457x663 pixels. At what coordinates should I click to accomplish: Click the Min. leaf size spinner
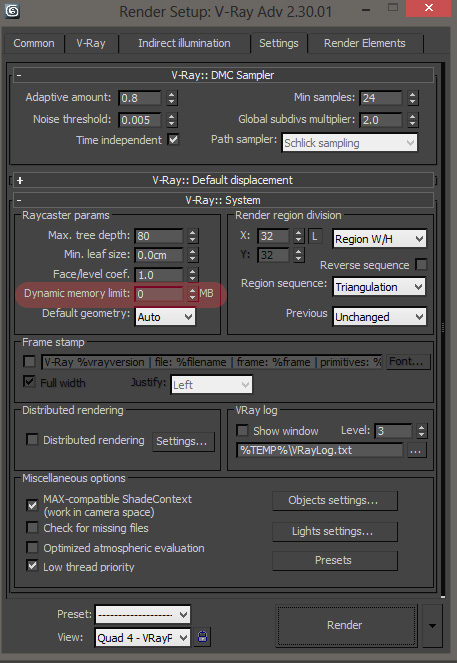pyautogui.click(x=193, y=255)
